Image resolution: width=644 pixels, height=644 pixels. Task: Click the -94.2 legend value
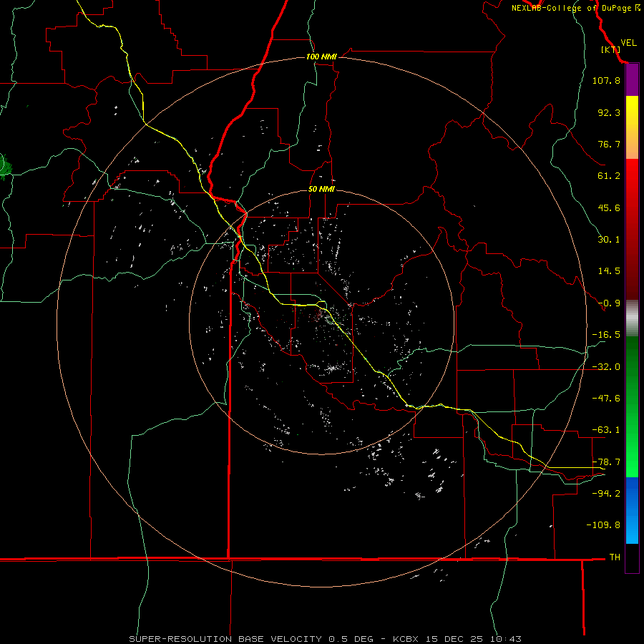[606, 494]
